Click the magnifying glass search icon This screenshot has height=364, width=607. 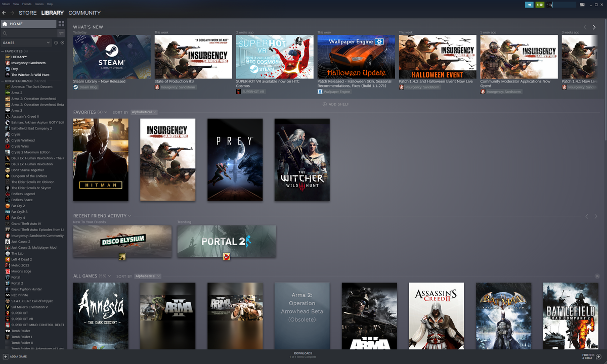coord(5,33)
